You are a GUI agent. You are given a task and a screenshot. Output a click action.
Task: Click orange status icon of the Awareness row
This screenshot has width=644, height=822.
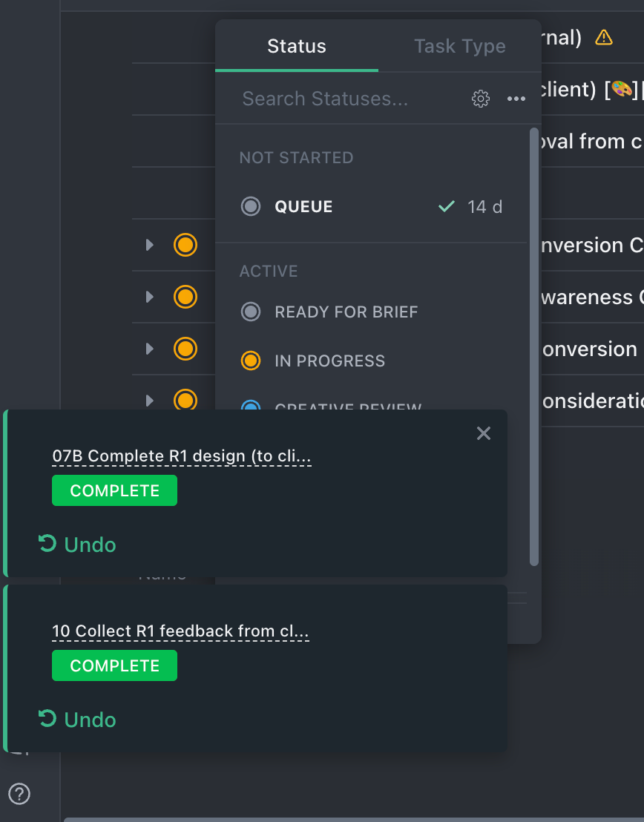(185, 297)
